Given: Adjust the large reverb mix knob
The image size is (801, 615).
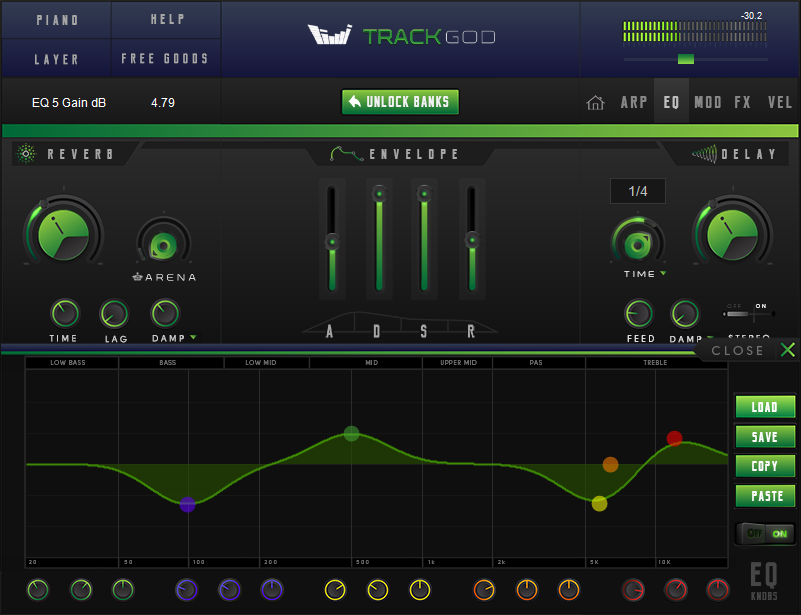Looking at the screenshot, I should 63,235.
